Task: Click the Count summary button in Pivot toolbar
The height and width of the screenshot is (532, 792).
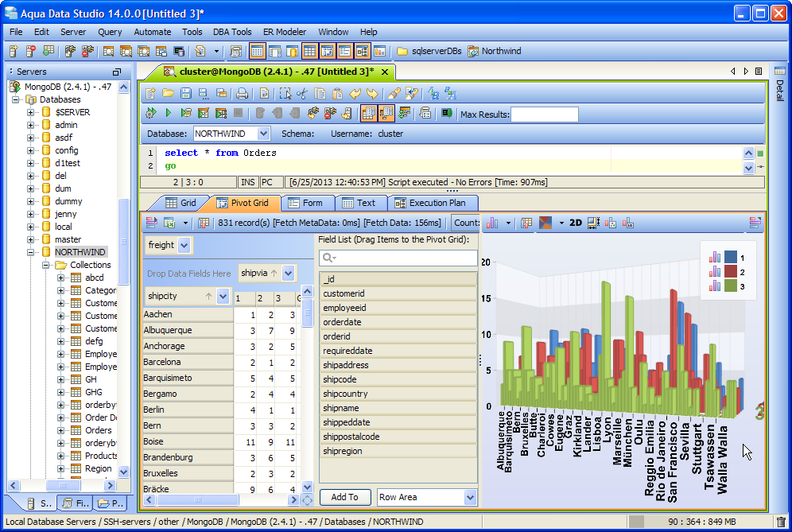Action: click(466, 223)
